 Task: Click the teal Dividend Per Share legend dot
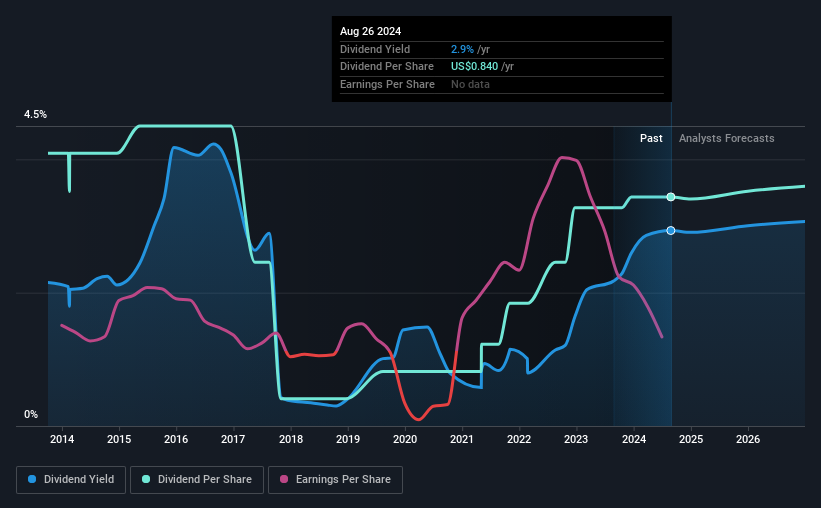click(146, 479)
